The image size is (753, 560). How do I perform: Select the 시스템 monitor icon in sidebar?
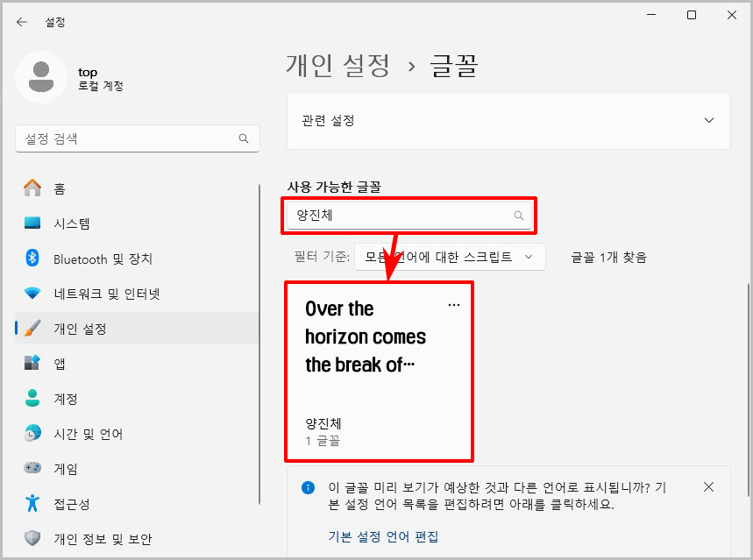click(34, 223)
